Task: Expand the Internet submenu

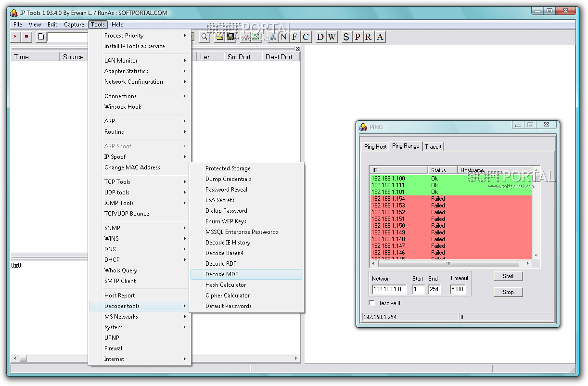Action: [x=140, y=359]
